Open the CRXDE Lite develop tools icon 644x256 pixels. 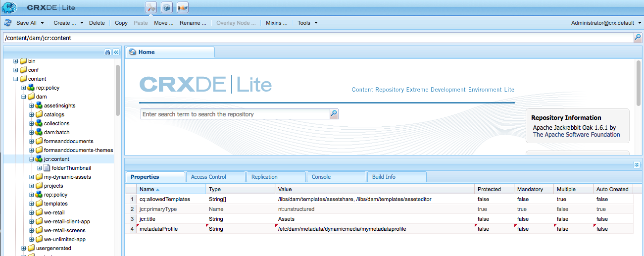[151, 7]
